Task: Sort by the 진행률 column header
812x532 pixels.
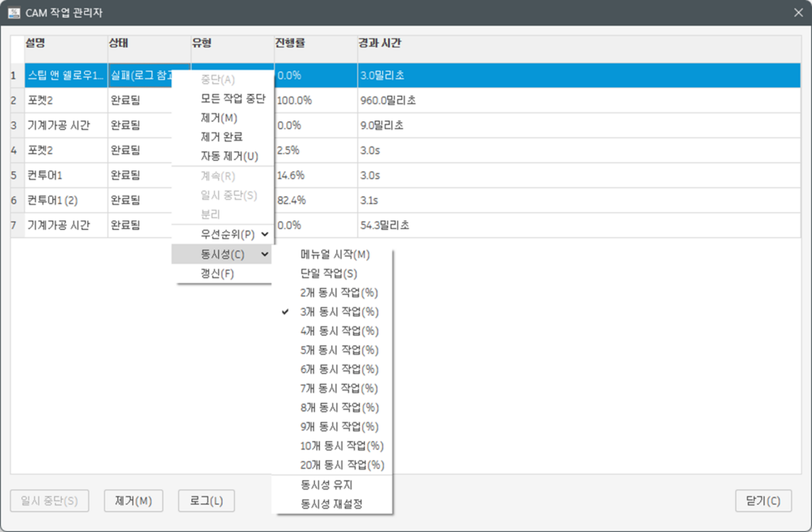Action: click(316, 49)
